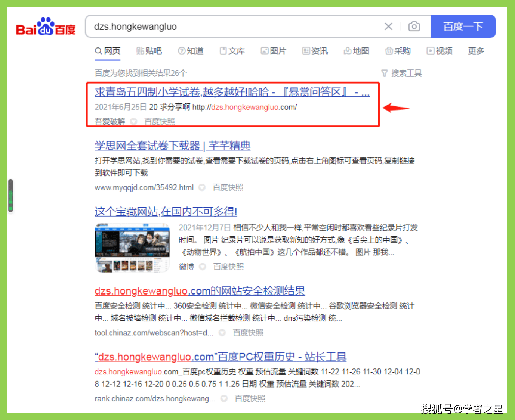The height and width of the screenshot is (420, 515).
Task: Open 百度快照 for the 微博 result
Action: [x=228, y=267]
